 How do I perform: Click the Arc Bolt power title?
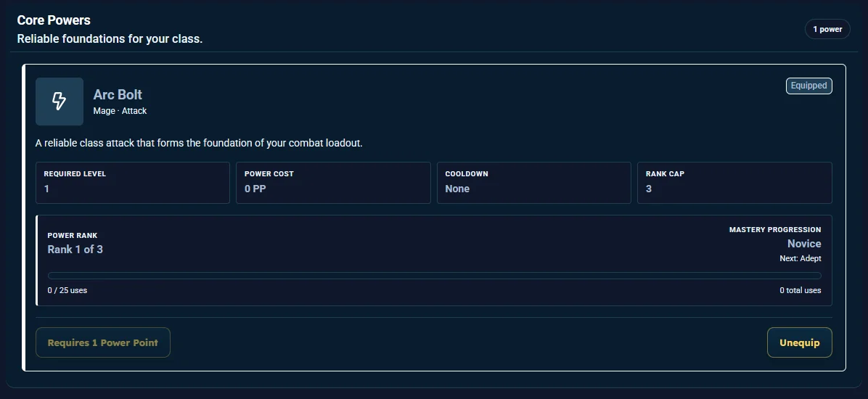click(x=118, y=94)
